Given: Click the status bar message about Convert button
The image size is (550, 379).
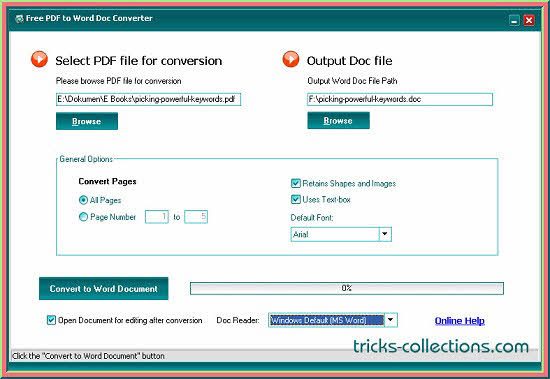Looking at the screenshot, I should click(88, 356).
